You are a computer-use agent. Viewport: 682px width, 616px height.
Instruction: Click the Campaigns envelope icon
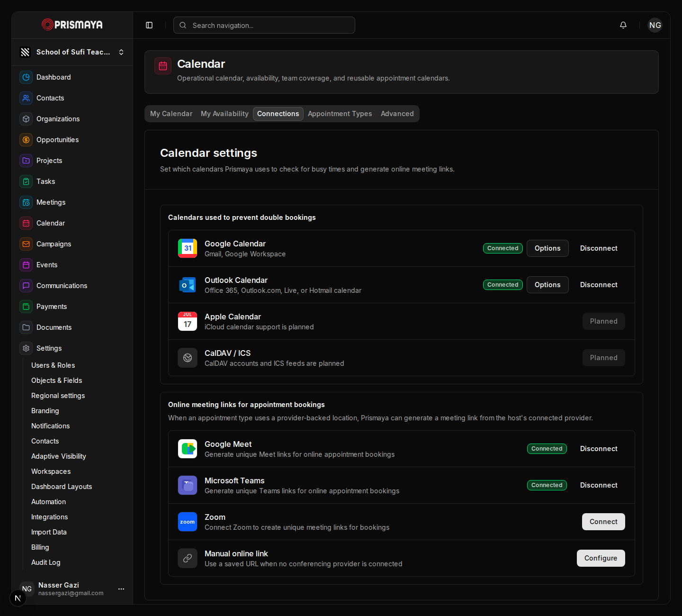click(26, 244)
